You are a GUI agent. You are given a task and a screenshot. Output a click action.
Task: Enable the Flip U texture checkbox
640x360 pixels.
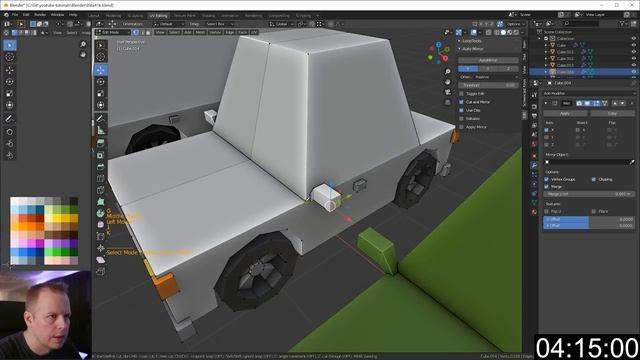pos(547,211)
